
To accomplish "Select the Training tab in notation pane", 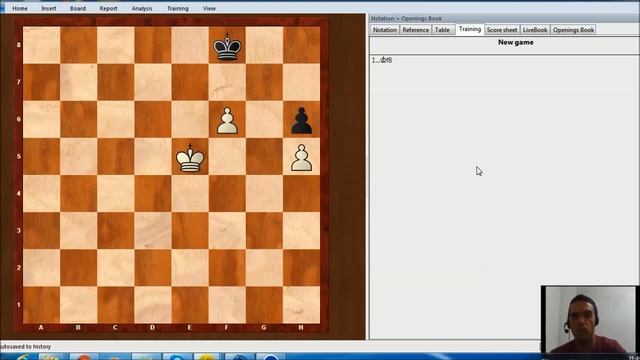I will point(470,29).
